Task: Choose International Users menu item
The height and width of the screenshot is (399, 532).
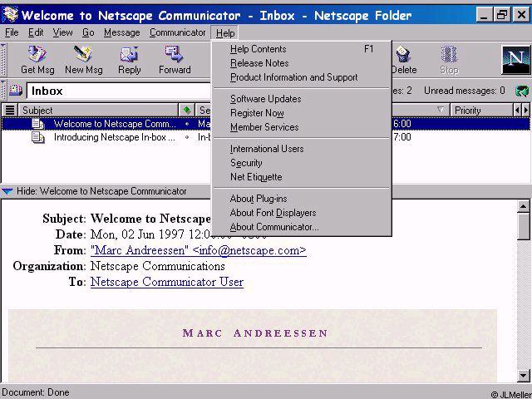Action: pos(302,149)
